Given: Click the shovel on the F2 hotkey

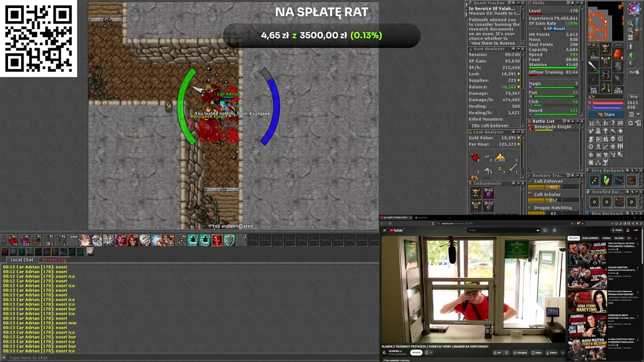Looking at the screenshot, I should click(48, 240).
